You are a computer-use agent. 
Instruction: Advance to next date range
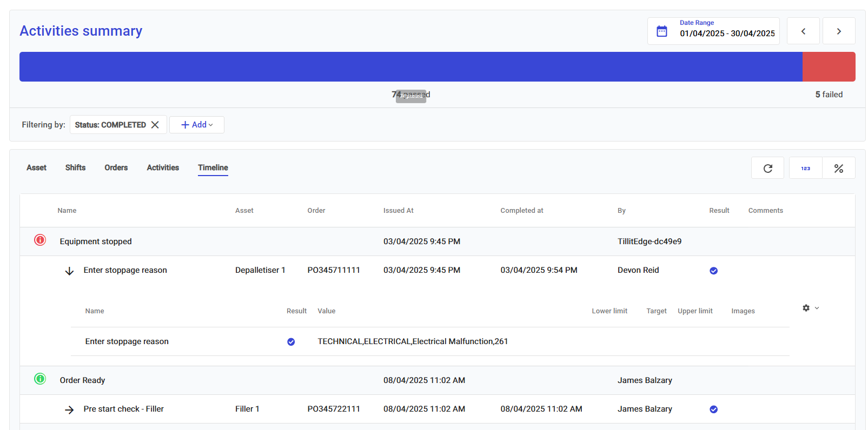(838, 31)
